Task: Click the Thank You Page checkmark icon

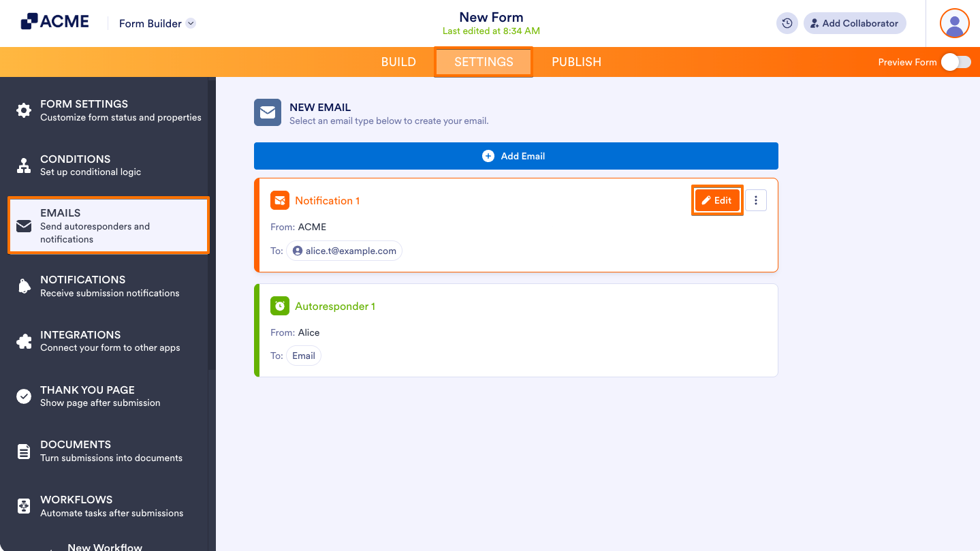Action: pyautogui.click(x=24, y=396)
